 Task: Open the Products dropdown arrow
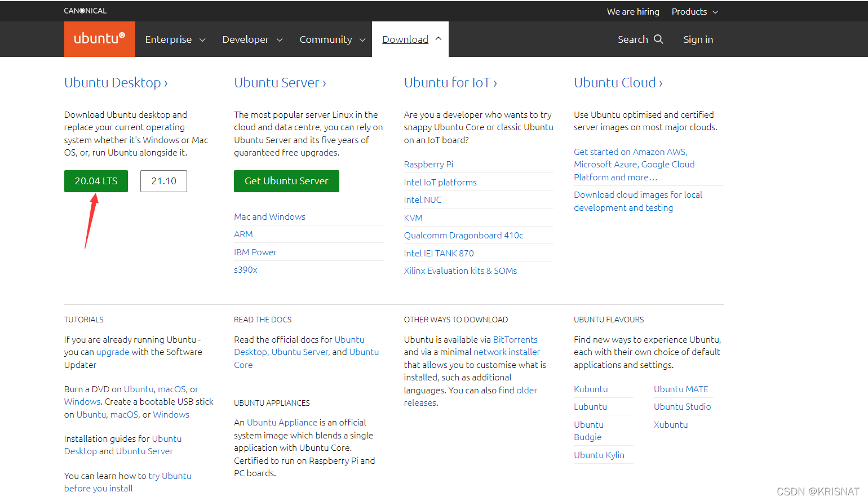click(x=715, y=12)
